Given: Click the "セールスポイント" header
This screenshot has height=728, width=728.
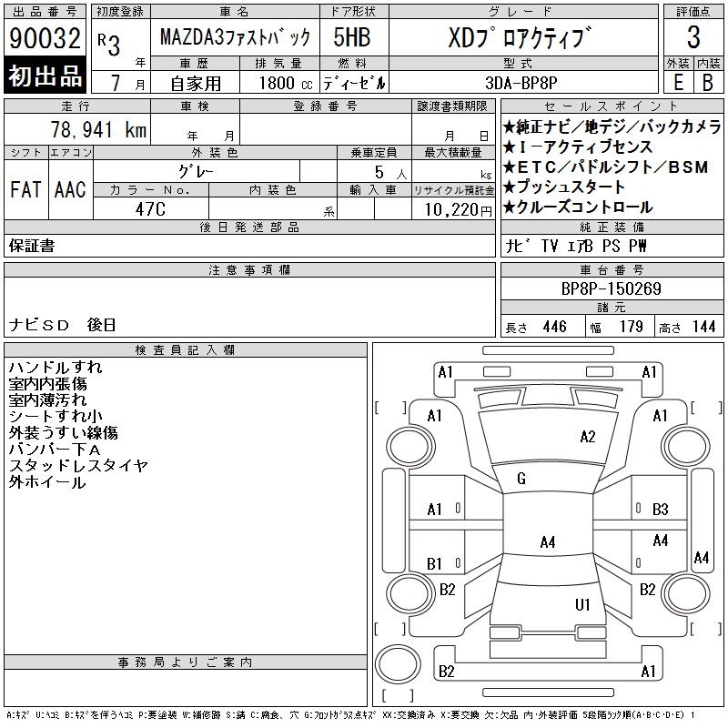Looking at the screenshot, I should click(x=612, y=106).
